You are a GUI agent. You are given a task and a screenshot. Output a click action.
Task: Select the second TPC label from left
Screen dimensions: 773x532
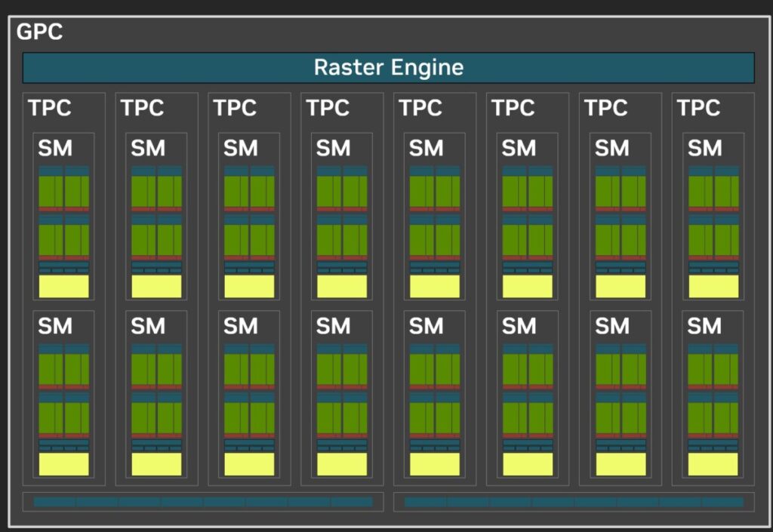[142, 108]
